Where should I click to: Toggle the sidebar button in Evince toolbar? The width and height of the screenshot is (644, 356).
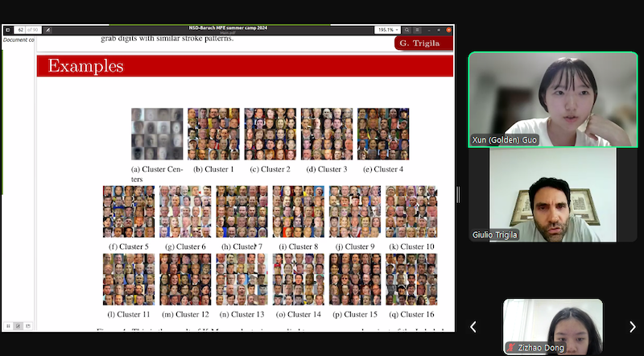(7, 30)
